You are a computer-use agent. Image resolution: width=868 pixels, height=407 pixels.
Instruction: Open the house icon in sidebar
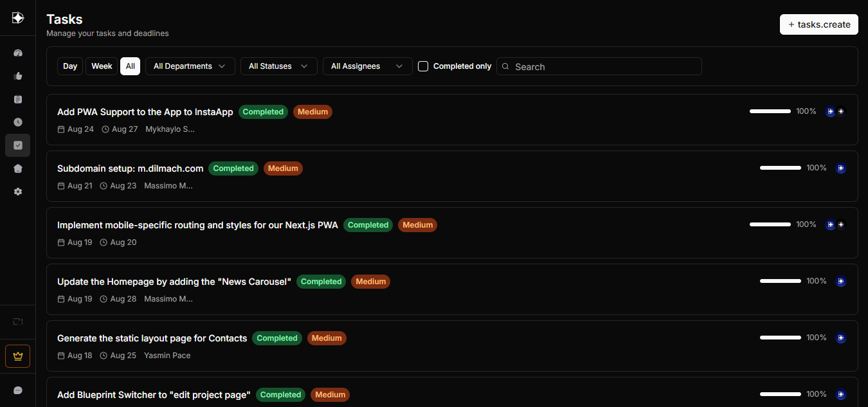point(18,168)
